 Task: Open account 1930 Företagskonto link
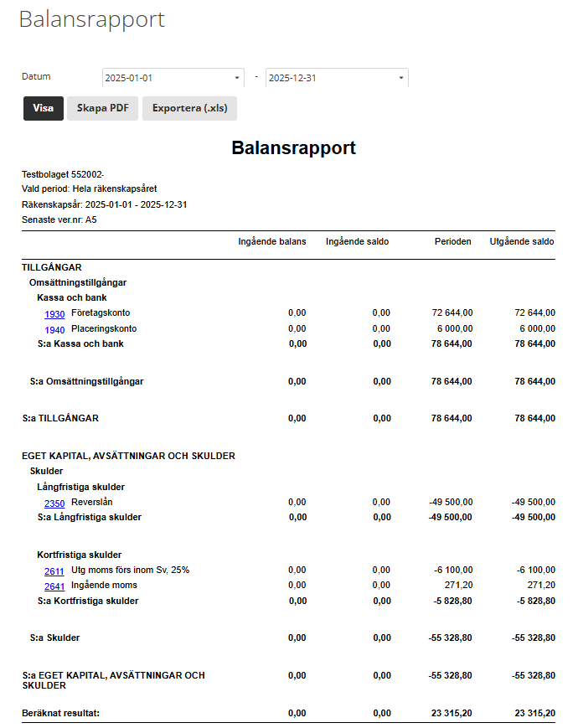click(x=54, y=314)
